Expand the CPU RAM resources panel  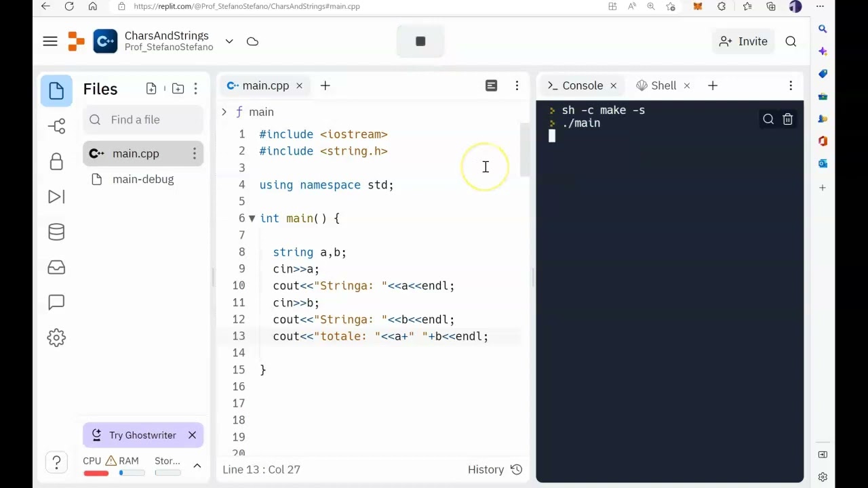pyautogui.click(x=197, y=466)
